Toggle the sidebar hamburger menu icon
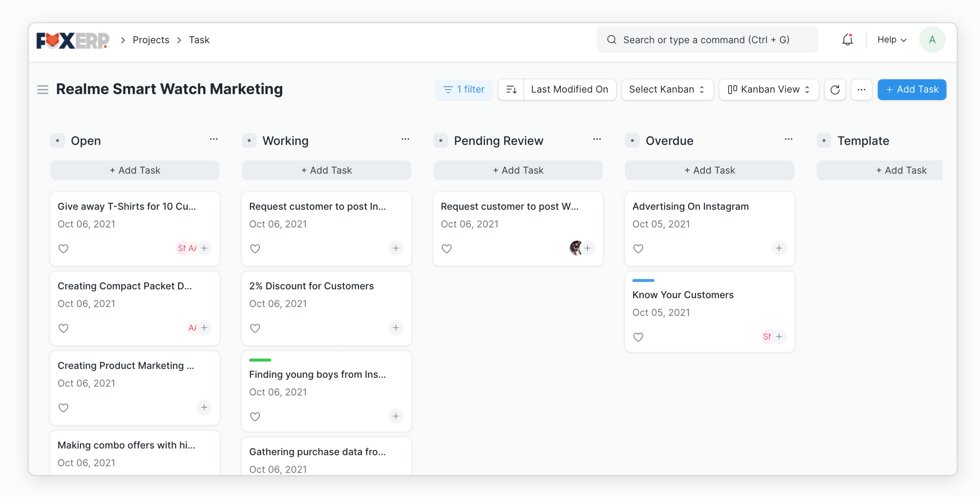Viewport: 980px width, 497px height. (x=43, y=90)
